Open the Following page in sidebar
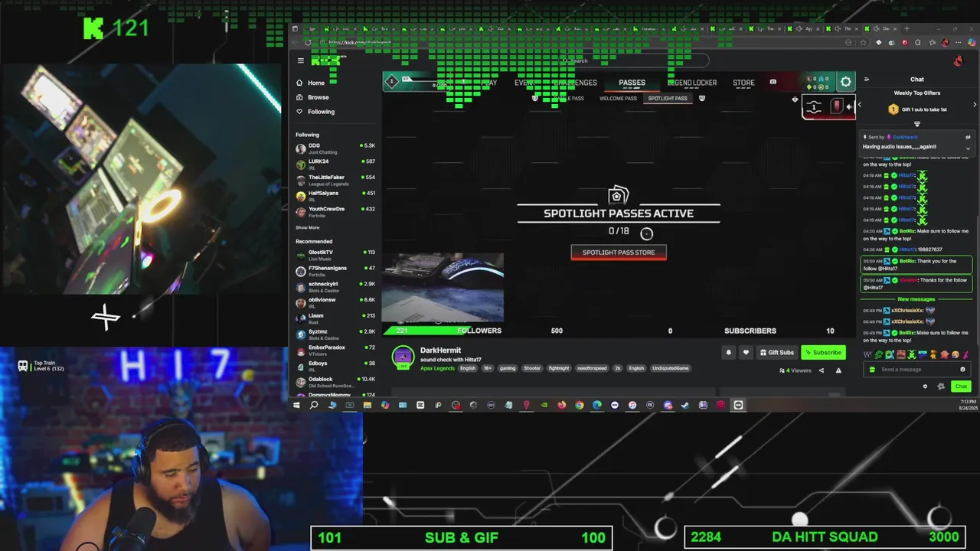Viewport: 980px width, 551px height. tap(315, 112)
